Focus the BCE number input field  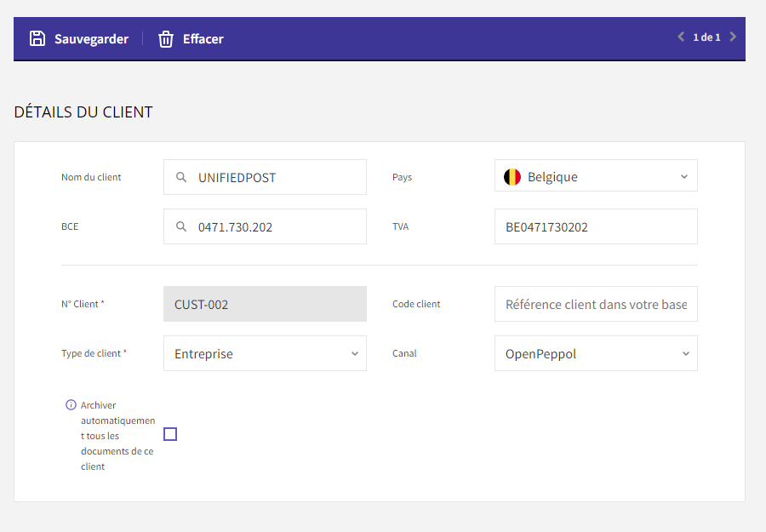265,226
